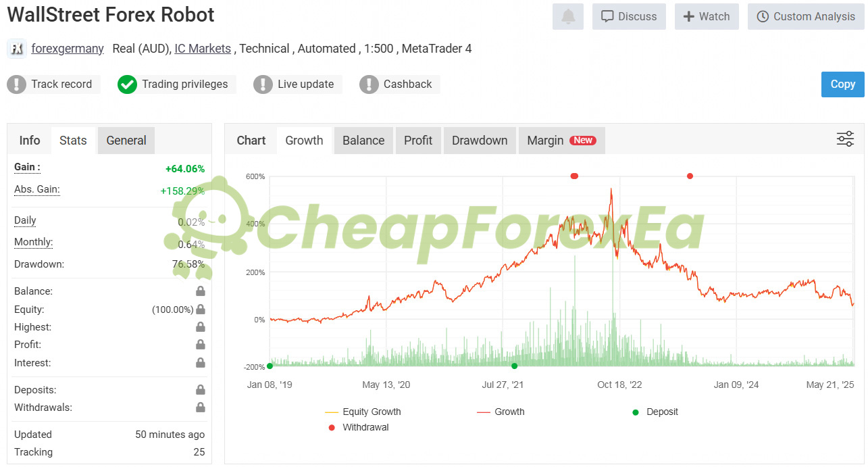Image resolution: width=868 pixels, height=467 pixels.
Task: Click the notification bell icon
Action: click(567, 16)
